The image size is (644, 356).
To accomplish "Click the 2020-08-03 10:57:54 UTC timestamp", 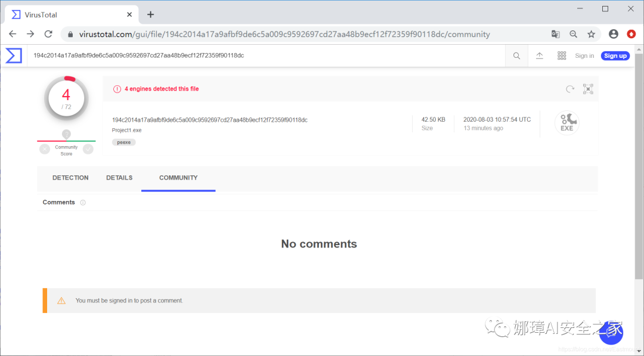I will pos(497,119).
